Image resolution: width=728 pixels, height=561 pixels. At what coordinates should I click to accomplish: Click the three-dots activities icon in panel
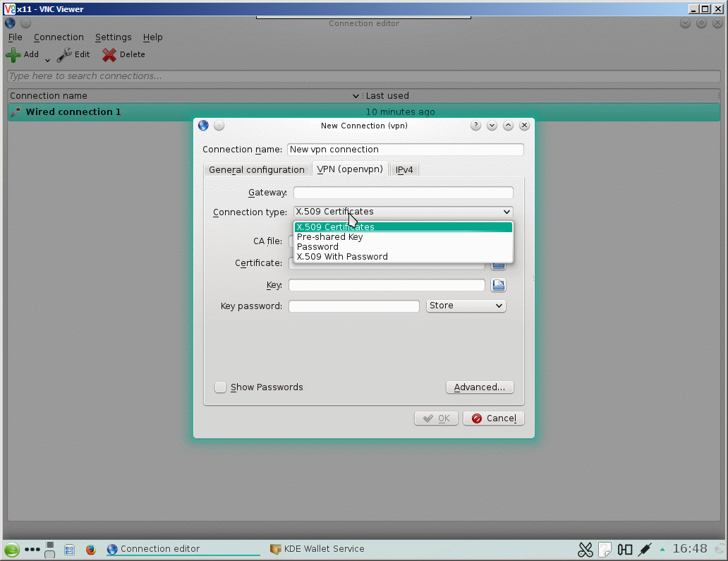click(x=32, y=550)
